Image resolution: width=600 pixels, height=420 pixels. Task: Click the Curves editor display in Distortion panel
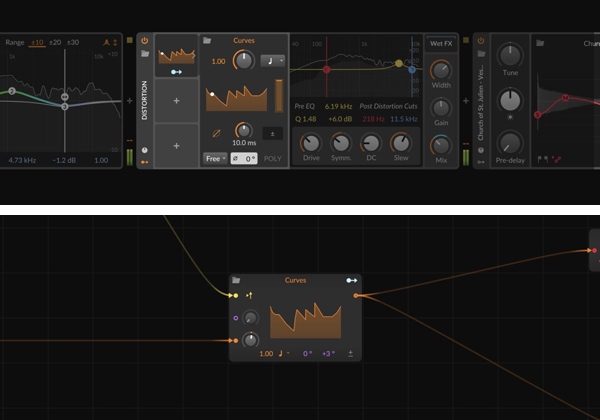[236, 99]
